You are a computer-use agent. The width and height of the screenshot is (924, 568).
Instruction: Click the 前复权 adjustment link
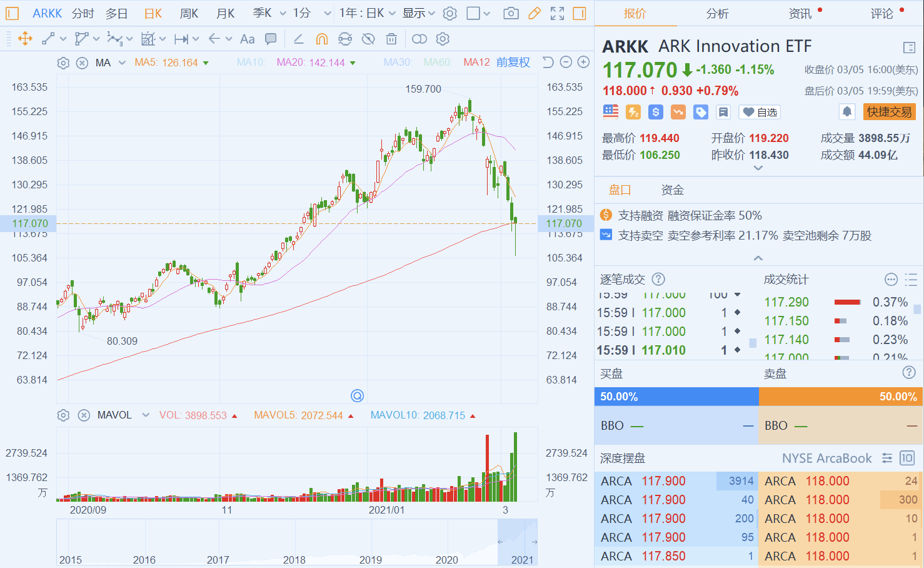coord(513,63)
